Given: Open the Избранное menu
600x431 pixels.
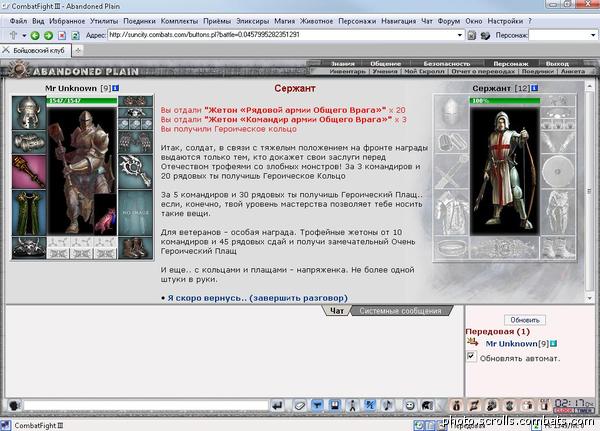Looking at the screenshot, I should (x=67, y=21).
